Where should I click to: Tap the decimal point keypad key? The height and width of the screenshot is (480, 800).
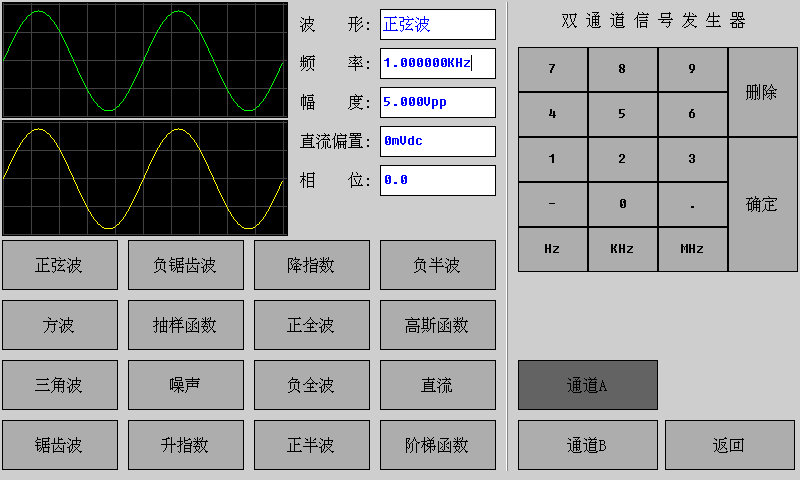point(692,204)
